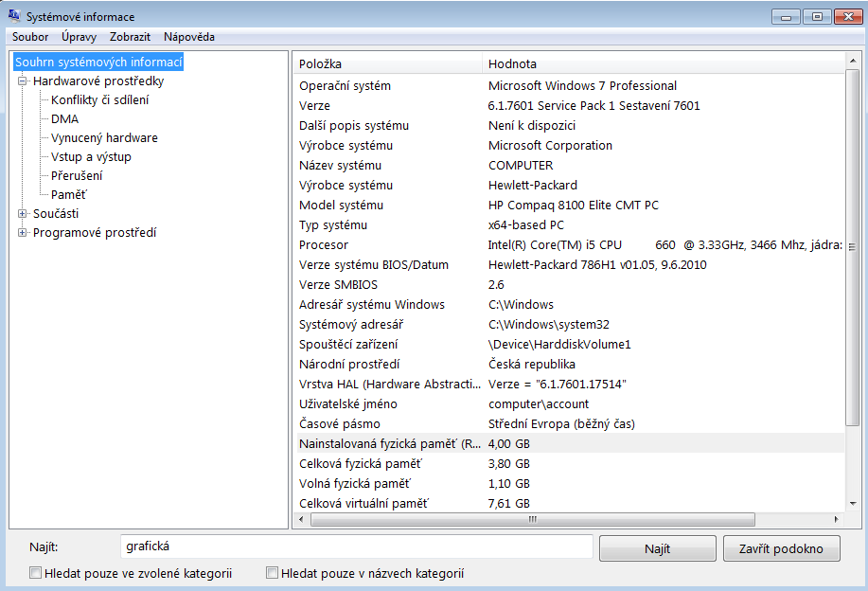
Task: Collapse the Hardwarové prostředky tree node
Action: pyautogui.click(x=23, y=81)
